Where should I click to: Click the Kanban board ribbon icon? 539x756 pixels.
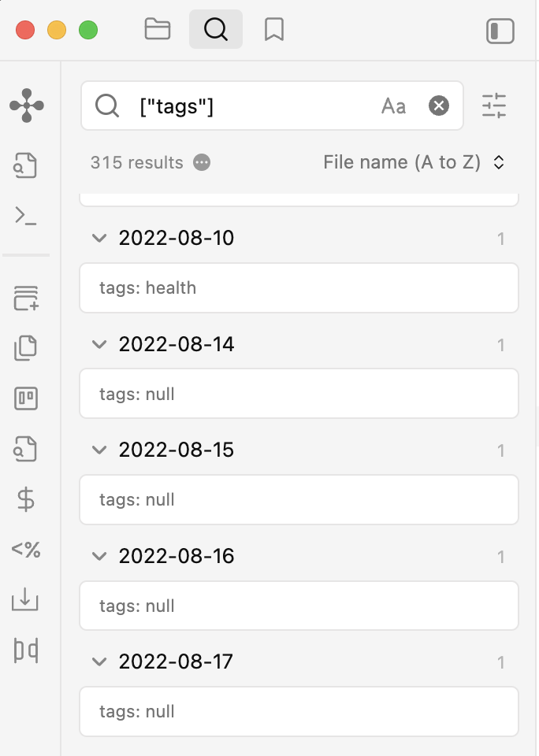click(x=25, y=398)
